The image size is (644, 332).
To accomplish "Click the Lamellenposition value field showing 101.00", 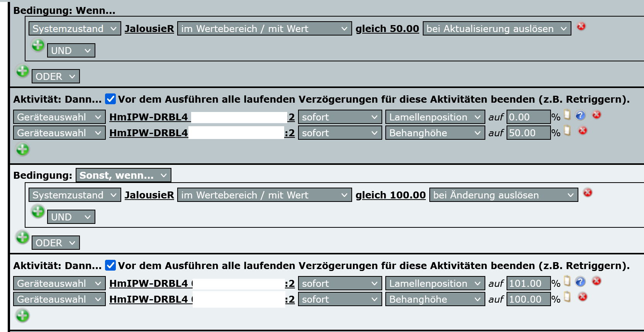I will coord(529,283).
